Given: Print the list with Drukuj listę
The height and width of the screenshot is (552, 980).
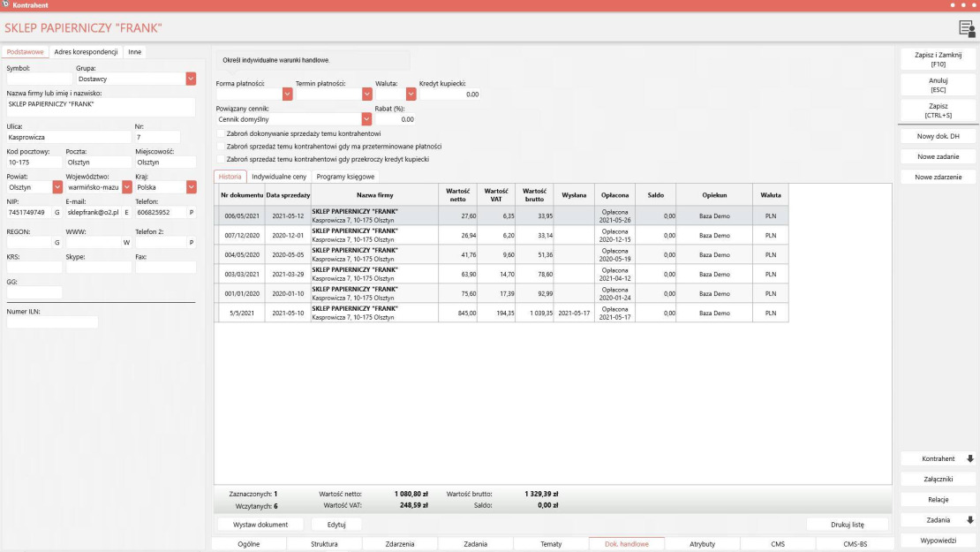Looking at the screenshot, I should coord(848,525).
